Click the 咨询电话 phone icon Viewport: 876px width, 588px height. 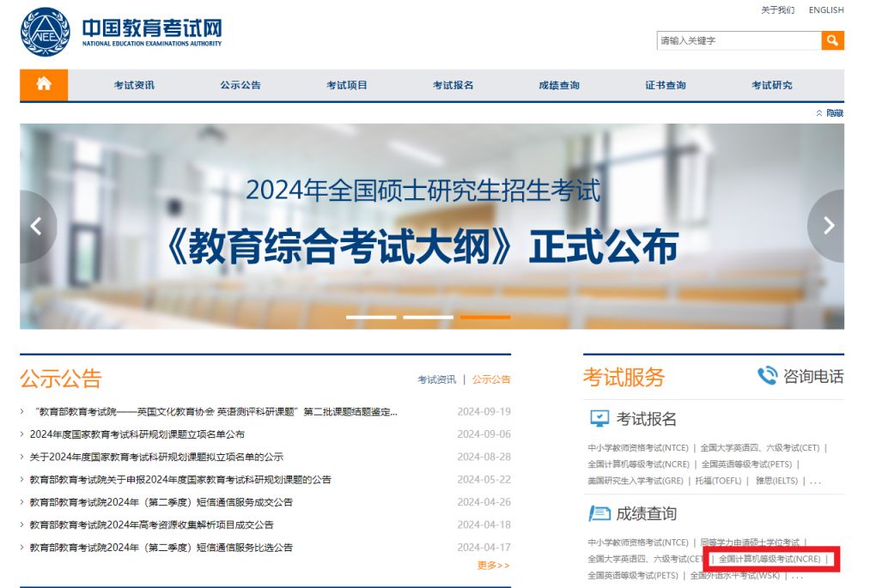tap(767, 376)
